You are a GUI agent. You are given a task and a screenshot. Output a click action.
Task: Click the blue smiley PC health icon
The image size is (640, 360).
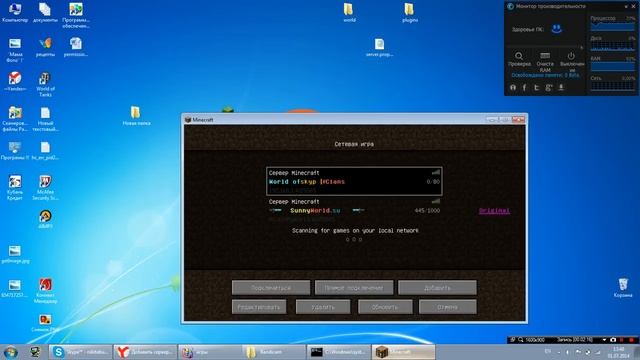click(556, 29)
